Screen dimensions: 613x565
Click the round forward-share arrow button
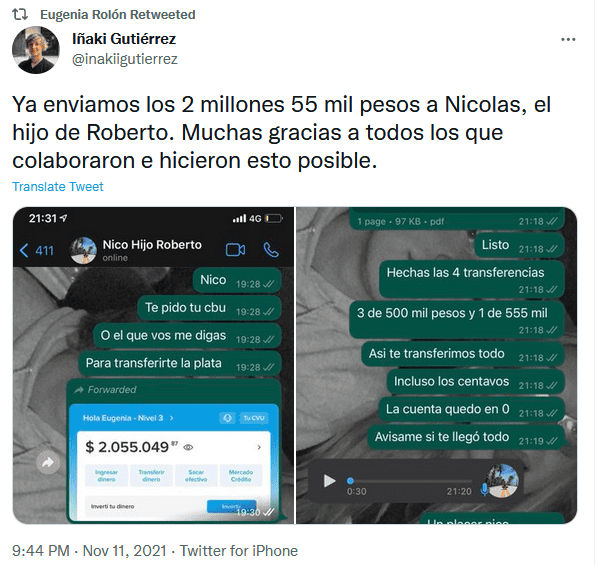click(48, 463)
